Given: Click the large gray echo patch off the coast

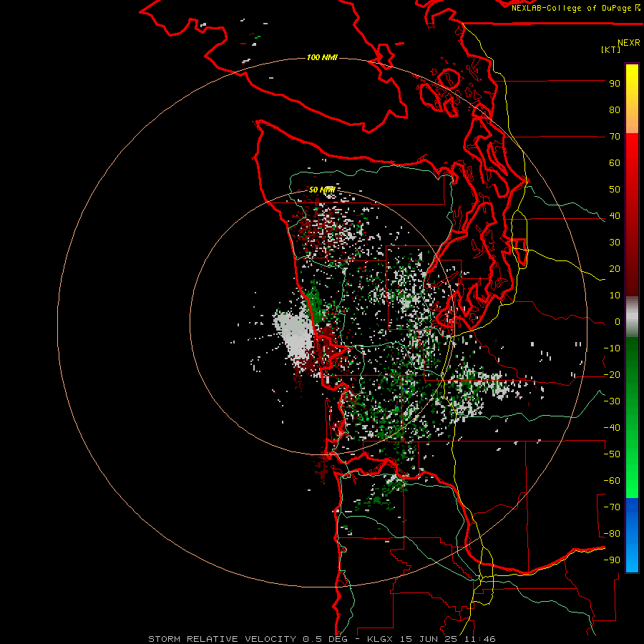Looking at the screenshot, I should 294,335.
